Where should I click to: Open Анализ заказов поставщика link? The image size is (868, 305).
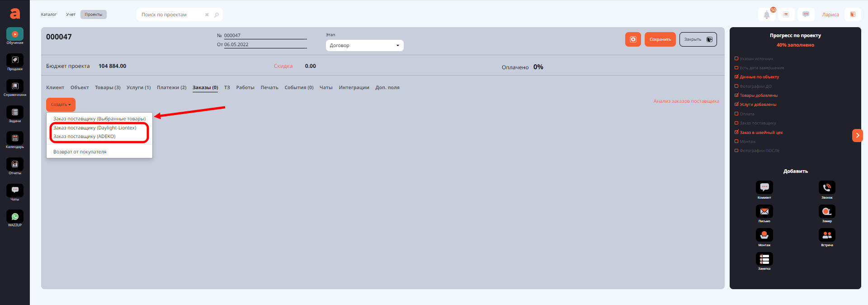tap(686, 101)
